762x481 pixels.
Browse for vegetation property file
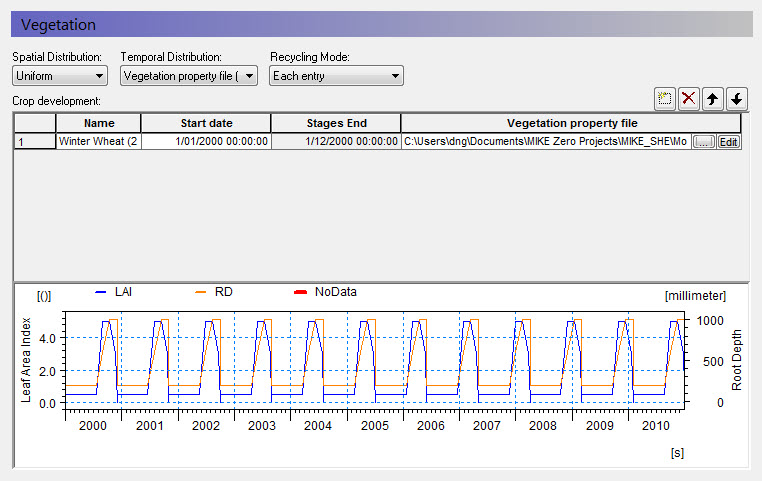point(703,142)
